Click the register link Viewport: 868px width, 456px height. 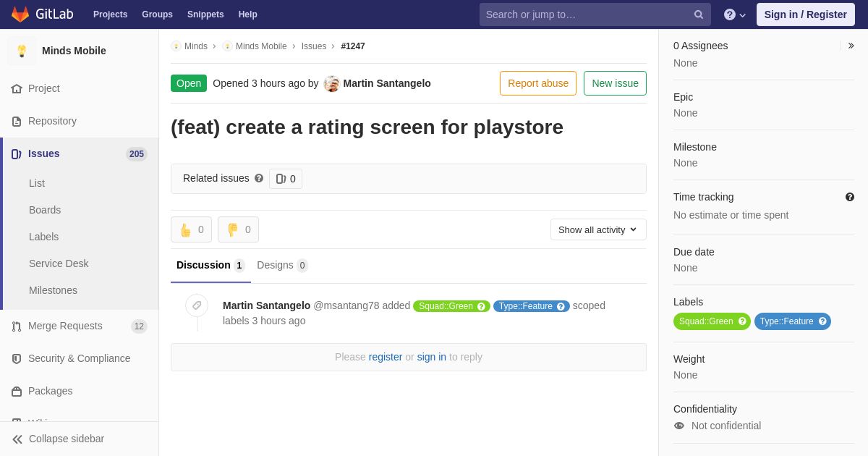click(386, 357)
